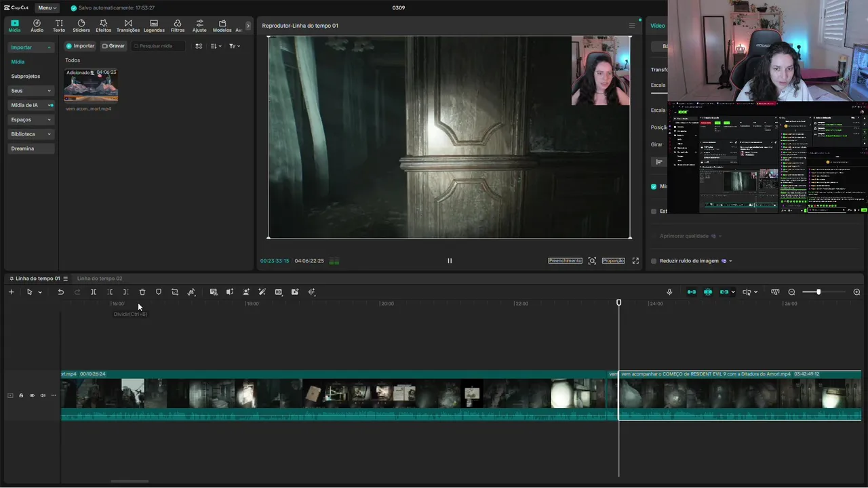Click the playhead marker on the ruler
The image size is (868, 488).
618,302
